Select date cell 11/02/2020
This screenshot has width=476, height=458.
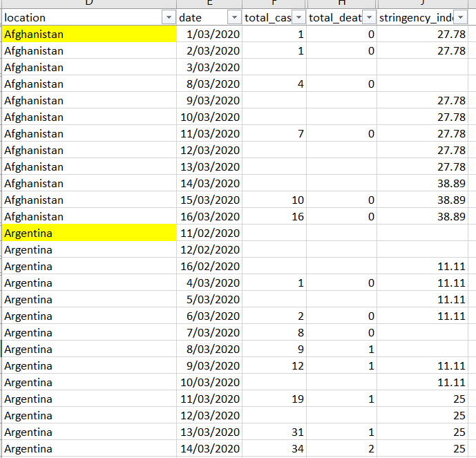click(209, 233)
